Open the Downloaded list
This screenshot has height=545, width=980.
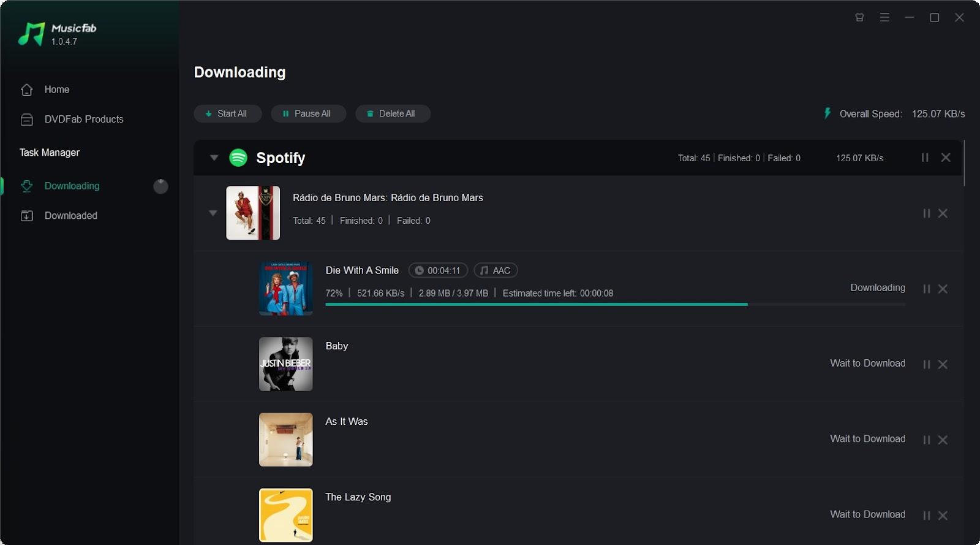coord(70,216)
